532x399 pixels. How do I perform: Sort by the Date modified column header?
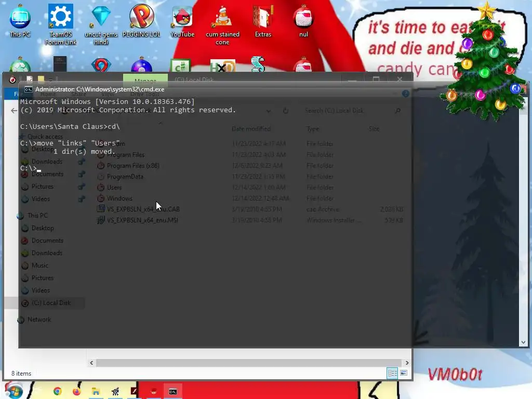pos(251,129)
